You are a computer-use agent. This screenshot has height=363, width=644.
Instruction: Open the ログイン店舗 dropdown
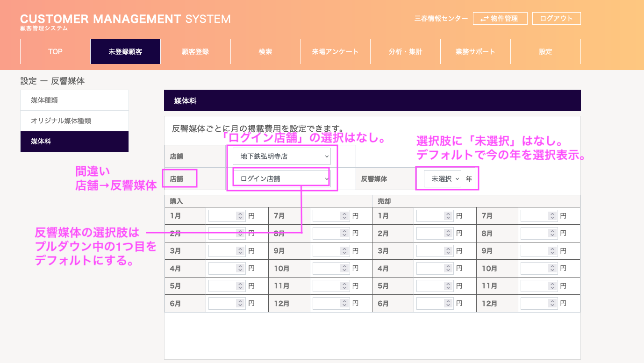[281, 178]
